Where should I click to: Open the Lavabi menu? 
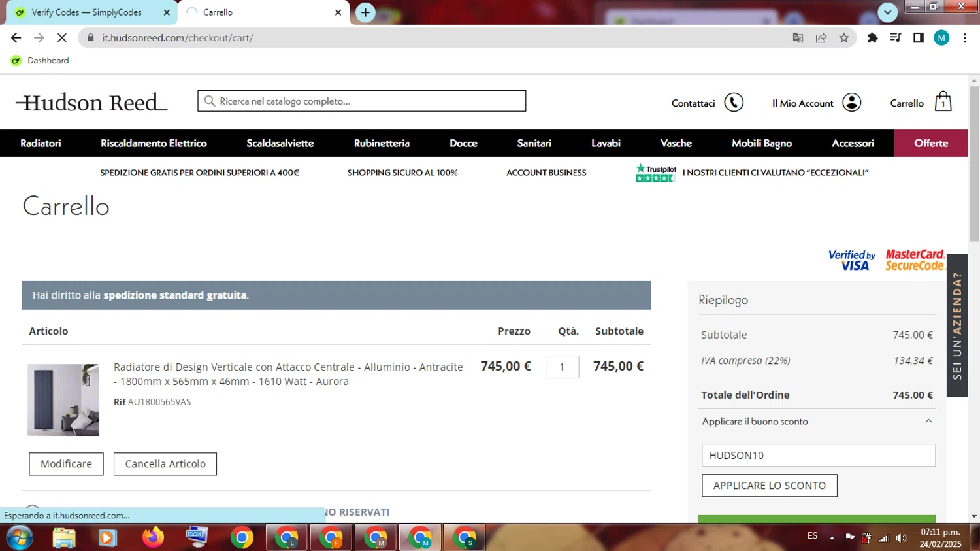point(606,143)
